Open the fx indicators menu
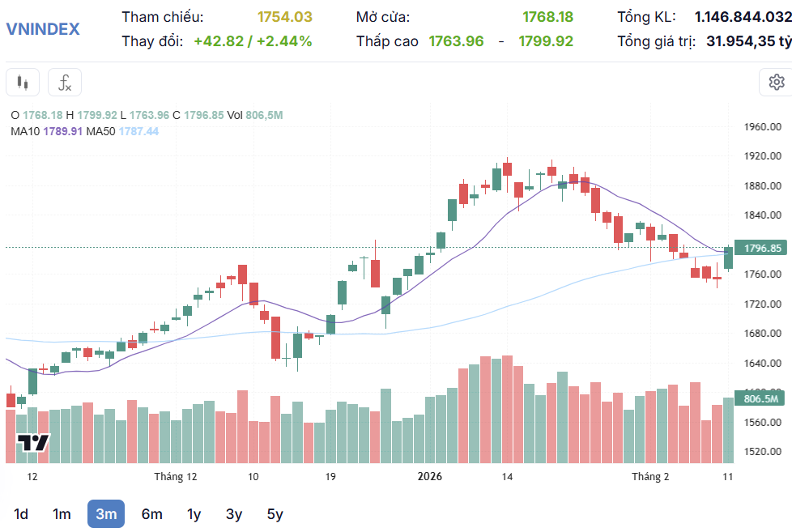This screenshot has height=532, width=792. pyautogui.click(x=65, y=82)
